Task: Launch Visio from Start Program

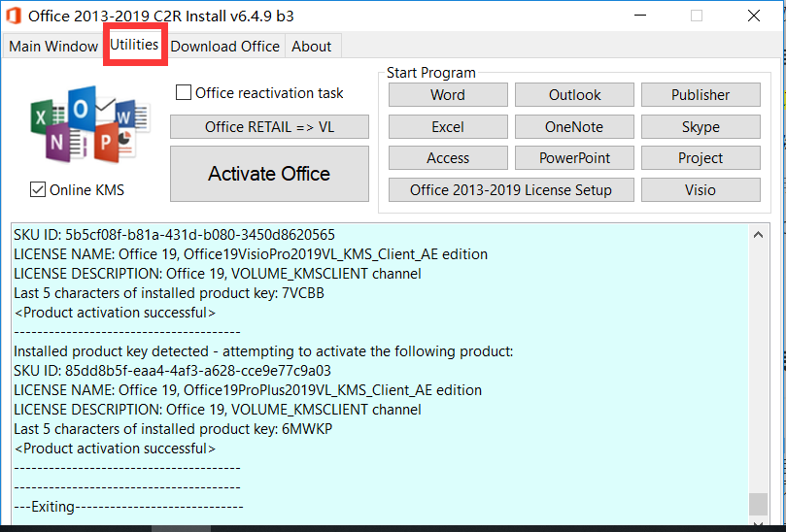Action: (x=701, y=190)
